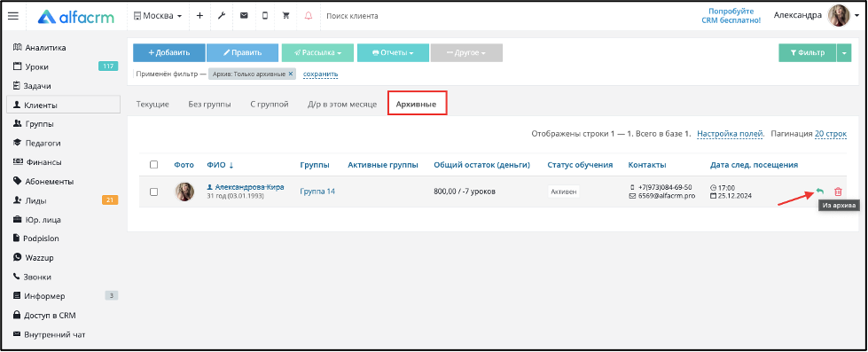This screenshot has height=352, width=868.
Task: Open client photo of Александрова Кира
Action: pyautogui.click(x=184, y=192)
